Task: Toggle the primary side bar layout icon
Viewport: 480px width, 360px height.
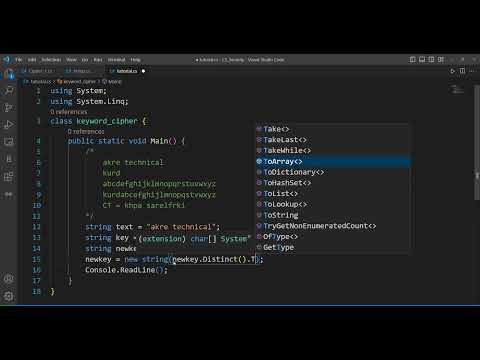Action: (x=412, y=60)
